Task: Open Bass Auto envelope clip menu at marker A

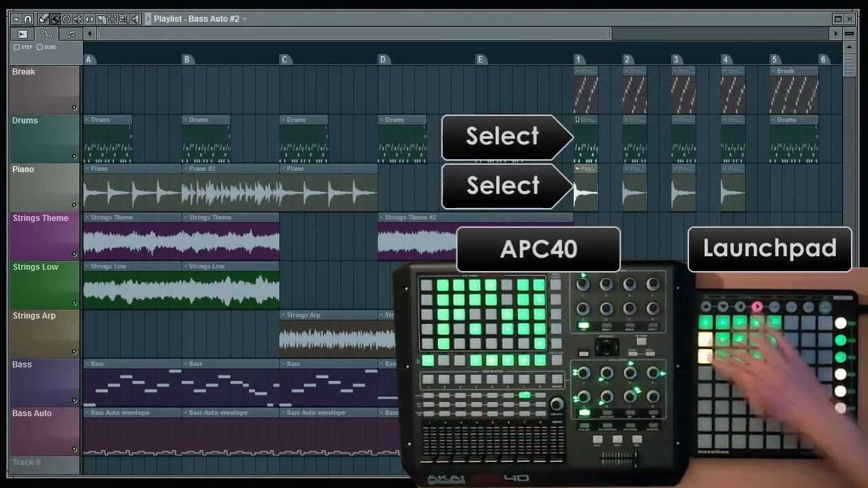Action: (87, 413)
